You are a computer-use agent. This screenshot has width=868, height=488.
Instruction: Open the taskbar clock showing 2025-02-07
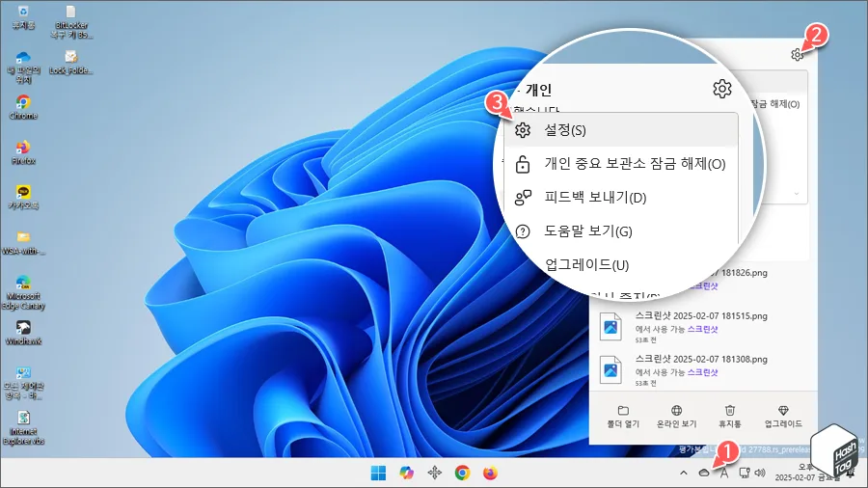[807, 474]
